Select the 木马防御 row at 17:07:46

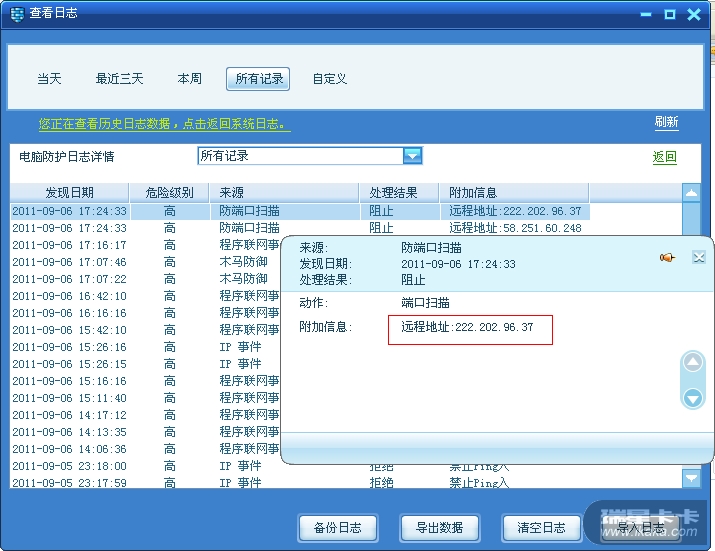(145, 262)
